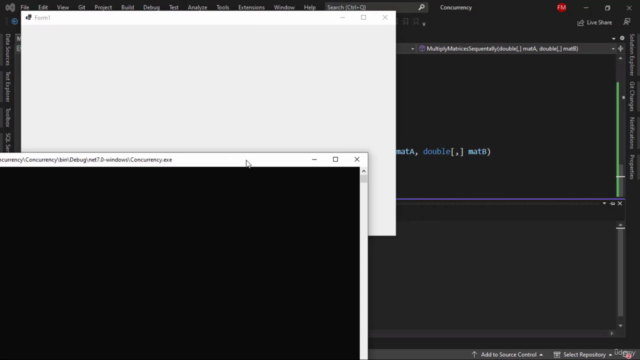640x360 pixels.
Task: Click the backward navigation toolbar icon
Action: coord(14,21)
